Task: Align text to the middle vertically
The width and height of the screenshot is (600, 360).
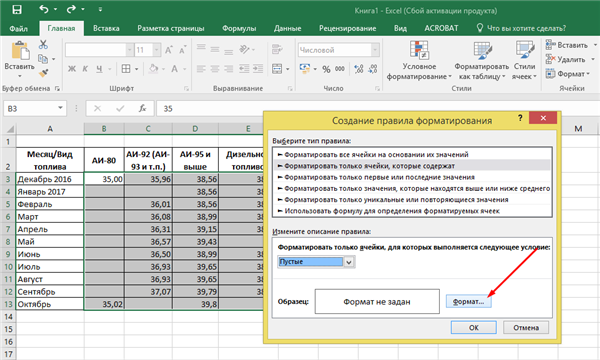Action: (x=215, y=49)
